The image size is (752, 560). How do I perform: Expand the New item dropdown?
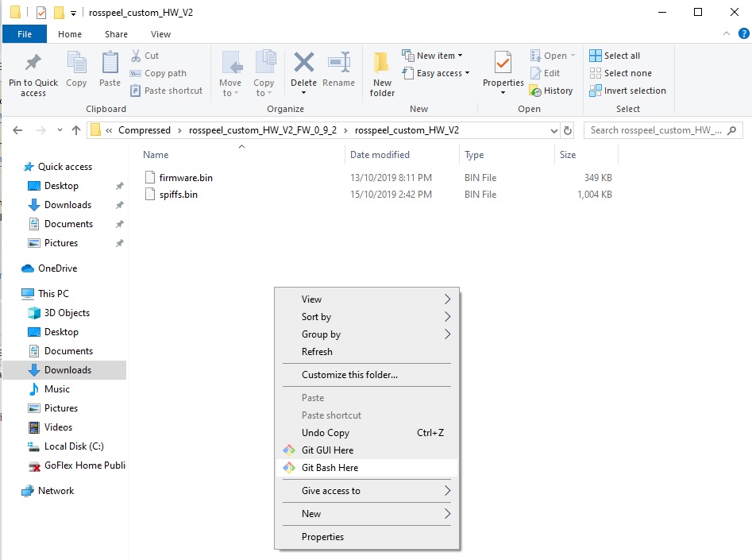tap(433, 56)
